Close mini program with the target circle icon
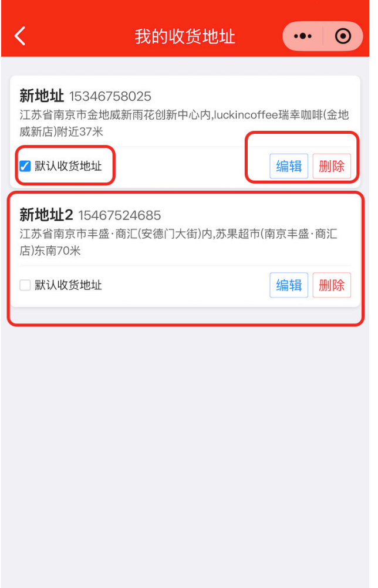This screenshot has width=378, height=588. [x=343, y=36]
